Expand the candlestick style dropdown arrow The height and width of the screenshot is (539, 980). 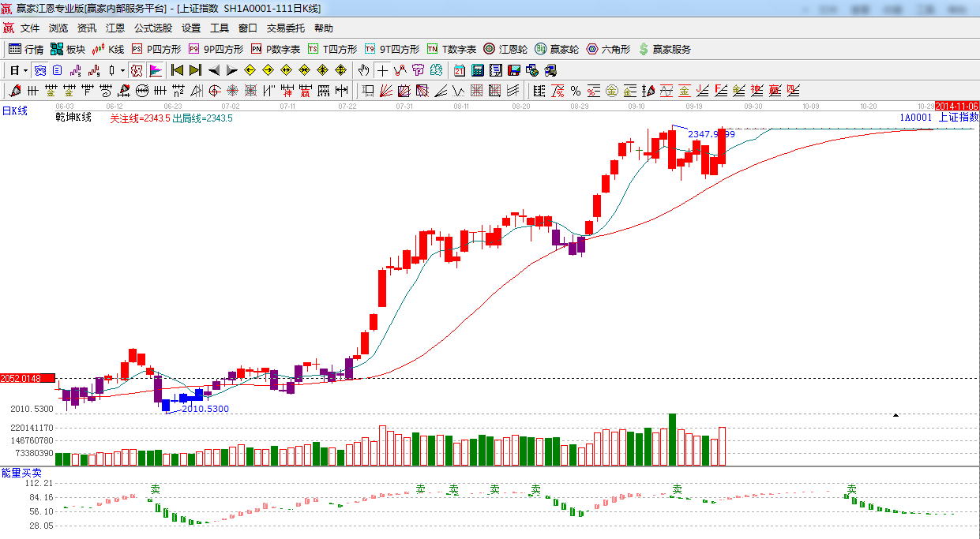click(122, 70)
